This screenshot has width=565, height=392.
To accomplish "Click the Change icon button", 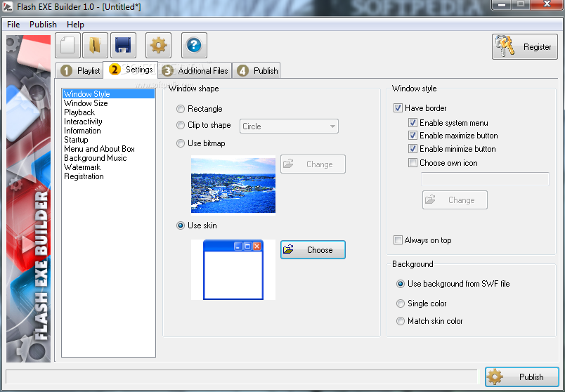I will (455, 200).
